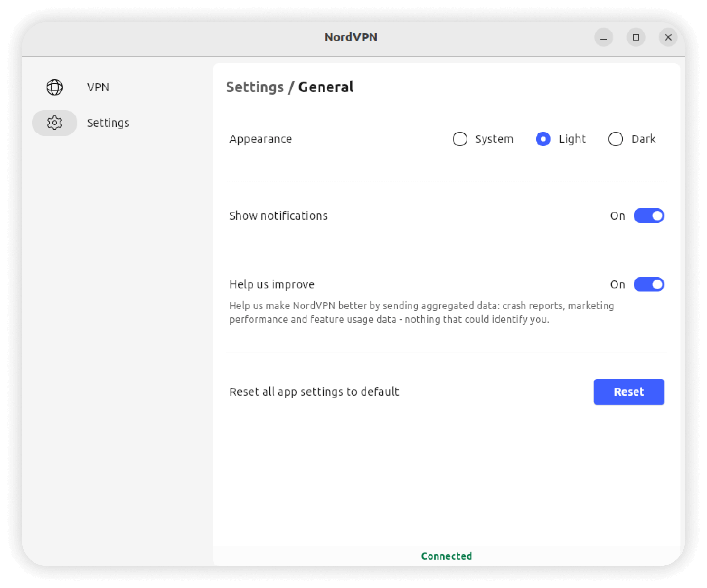The width and height of the screenshot is (707, 588).
Task: Click the Light appearance label
Action: [572, 139]
